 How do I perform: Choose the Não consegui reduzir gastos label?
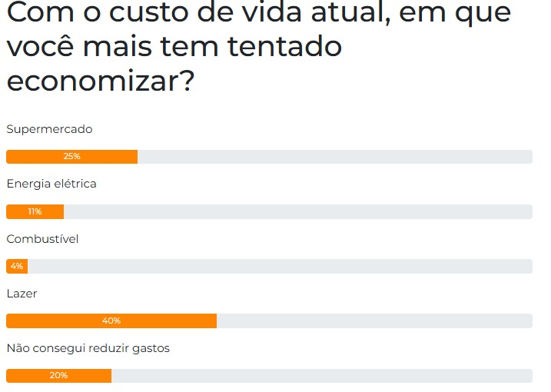click(88, 348)
